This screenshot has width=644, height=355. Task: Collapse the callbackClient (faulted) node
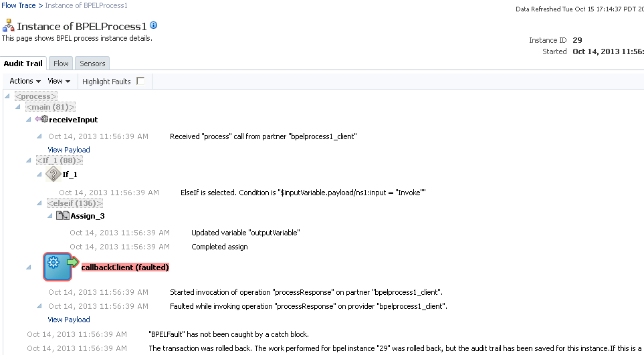tap(28, 267)
